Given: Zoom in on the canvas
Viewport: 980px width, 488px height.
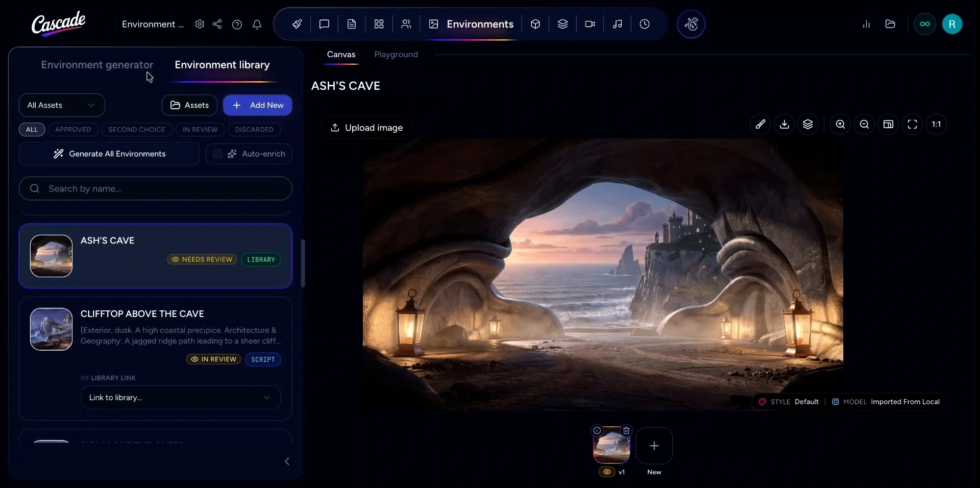Looking at the screenshot, I should pyautogui.click(x=840, y=124).
